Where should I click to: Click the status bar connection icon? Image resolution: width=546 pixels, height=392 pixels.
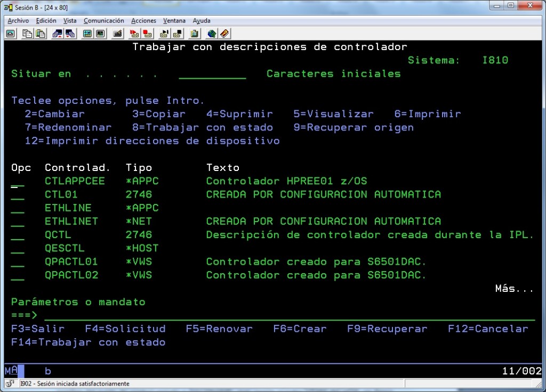[10, 383]
